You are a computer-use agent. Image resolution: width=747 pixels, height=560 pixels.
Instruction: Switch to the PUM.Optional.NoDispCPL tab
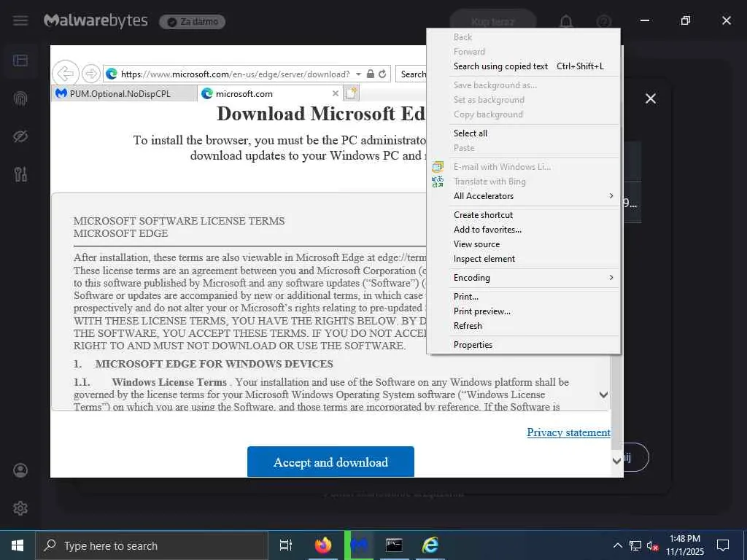pyautogui.click(x=124, y=93)
